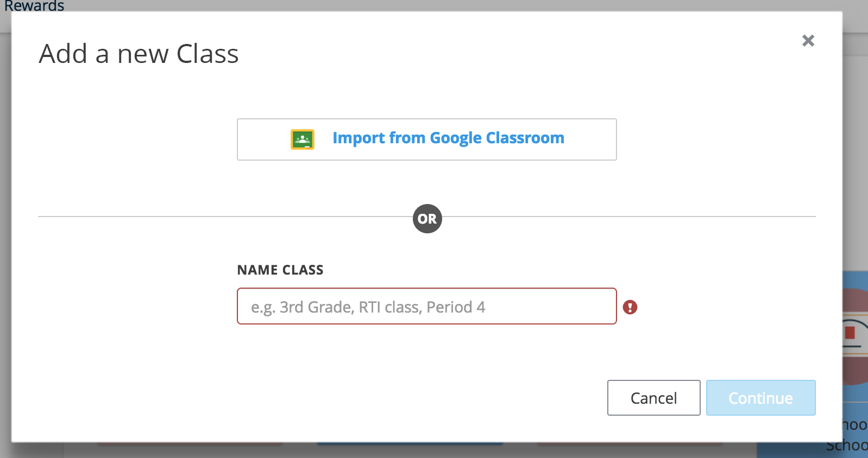Click the OR circle badge
The image size is (868, 458).
click(427, 219)
